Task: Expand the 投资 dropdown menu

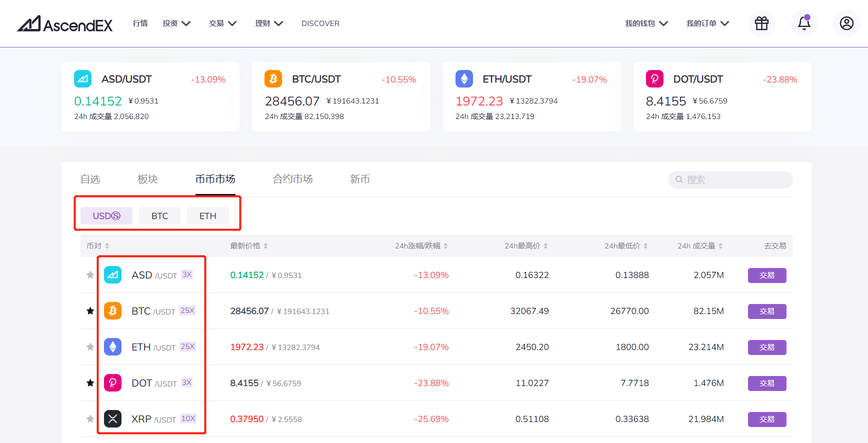Action: 176,23
